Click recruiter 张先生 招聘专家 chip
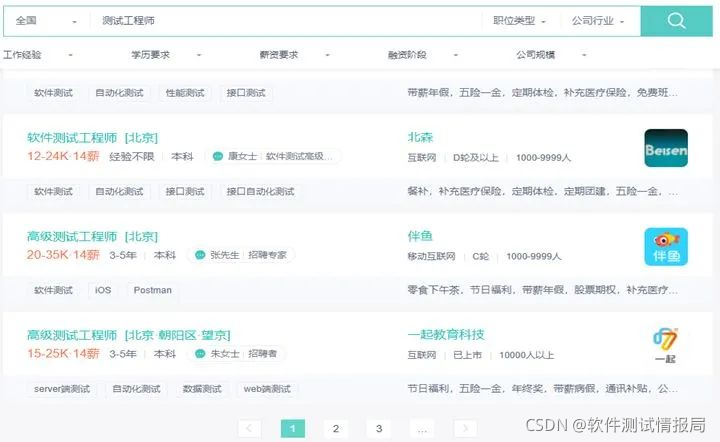This screenshot has width=720, height=442. 241,255
